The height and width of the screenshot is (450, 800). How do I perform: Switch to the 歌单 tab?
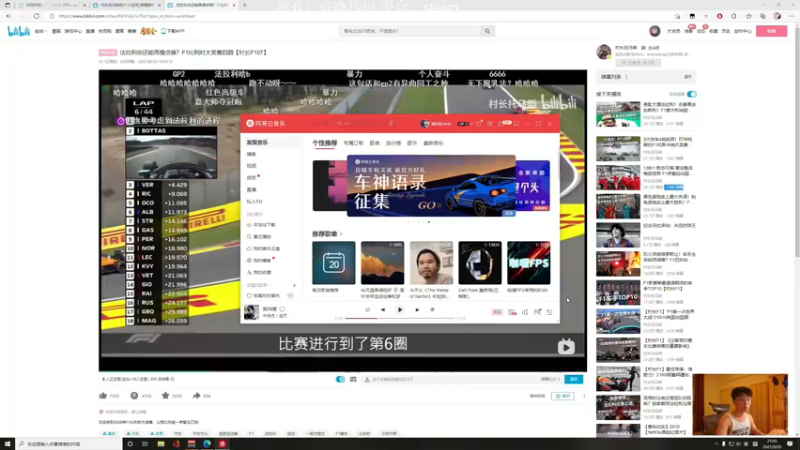[374, 143]
